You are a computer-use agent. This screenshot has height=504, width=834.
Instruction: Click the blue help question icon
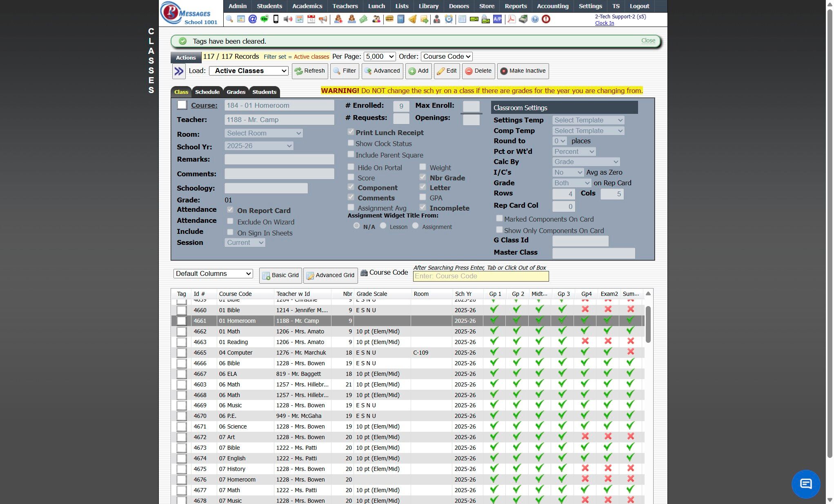click(535, 19)
